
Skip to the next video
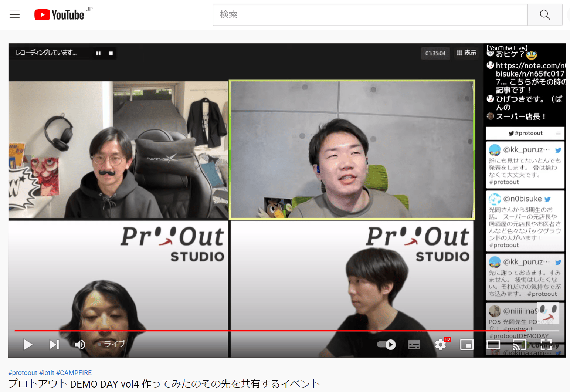click(x=54, y=345)
